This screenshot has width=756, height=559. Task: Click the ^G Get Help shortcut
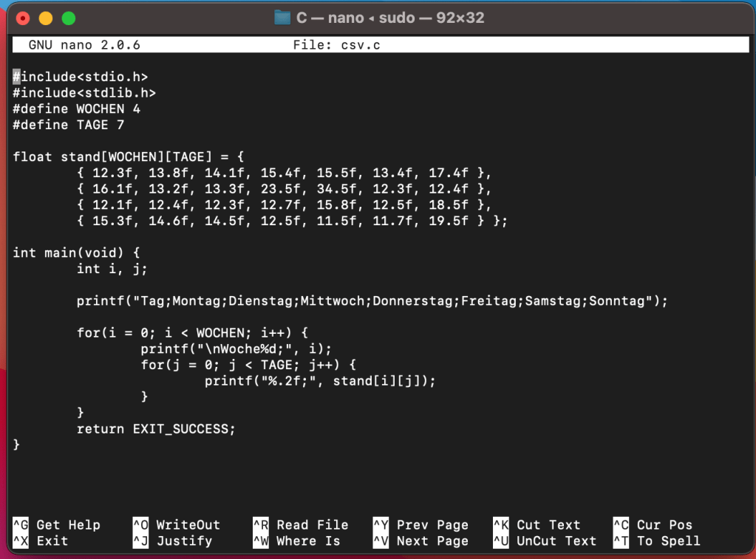pos(57,525)
